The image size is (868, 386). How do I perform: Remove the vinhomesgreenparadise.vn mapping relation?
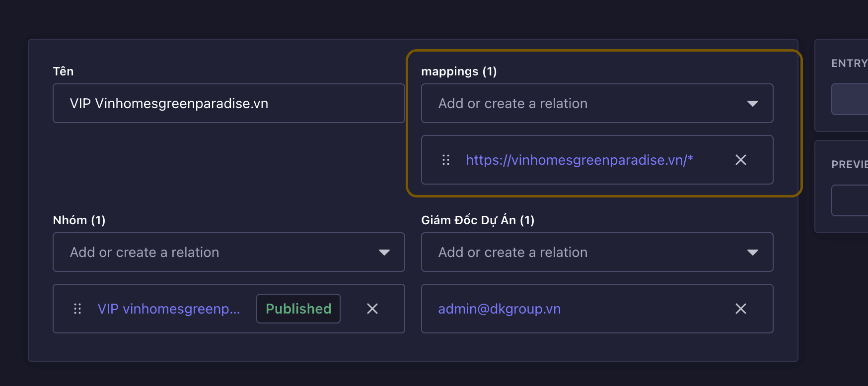(740, 160)
